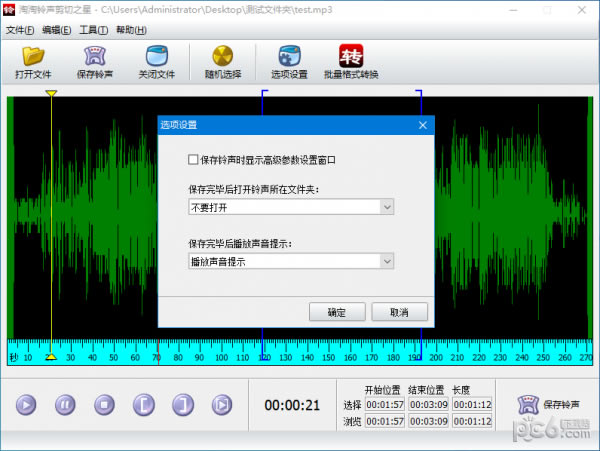The image size is (600, 451).
Task: Click the app logo in title bar
Action: tap(8, 10)
